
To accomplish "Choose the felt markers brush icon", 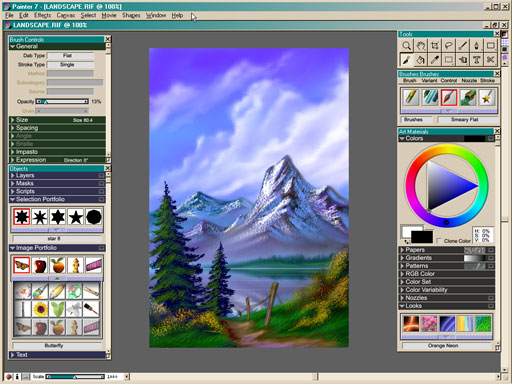I will pos(430,98).
